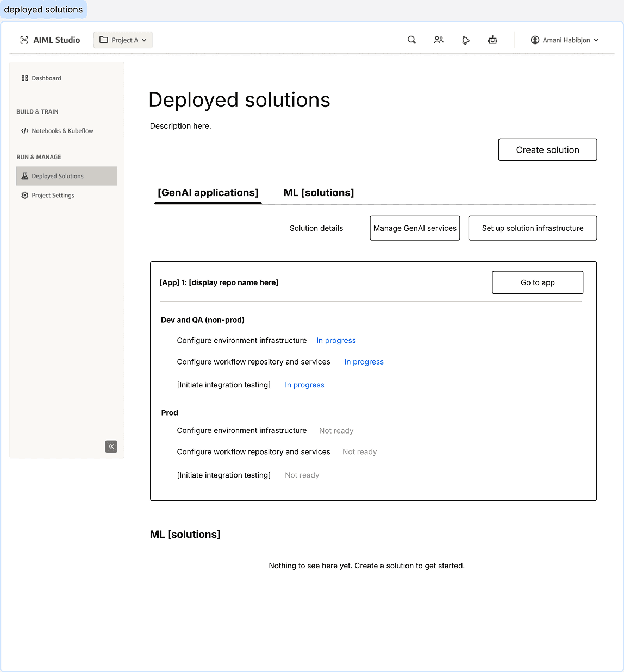Click Not ready status for Prod environment infrastructure
624x672 pixels.
[336, 431]
